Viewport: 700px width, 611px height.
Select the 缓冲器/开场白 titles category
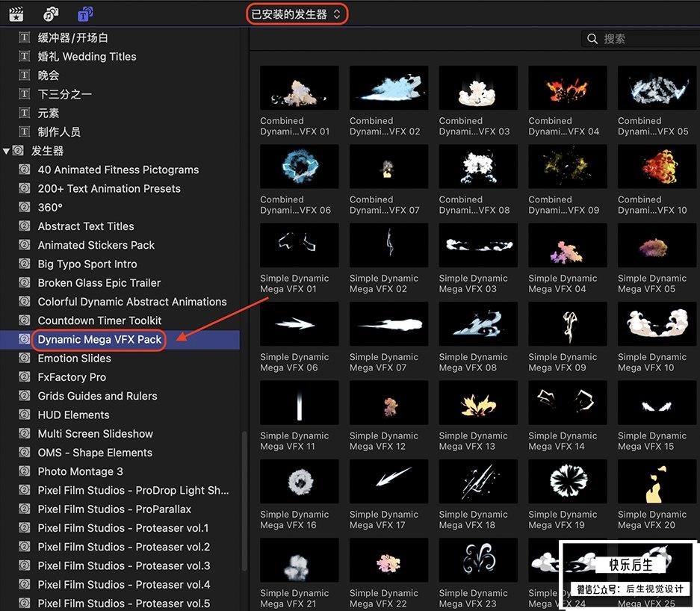[72, 38]
